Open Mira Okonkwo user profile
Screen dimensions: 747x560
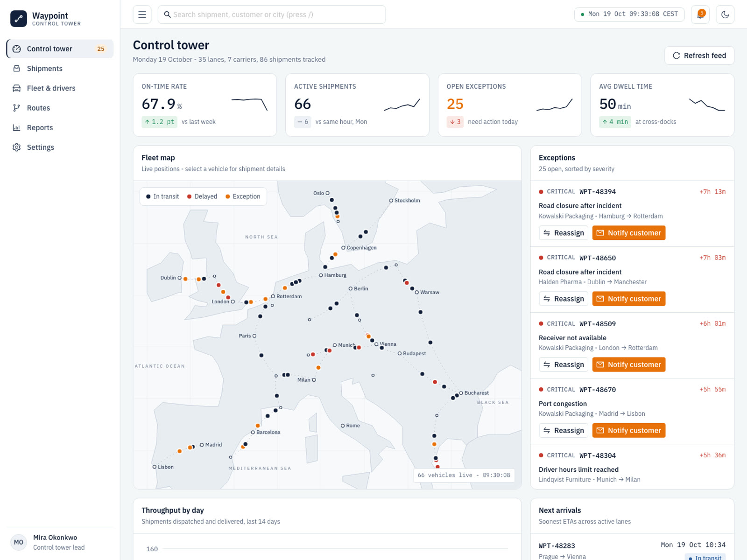[x=60, y=542]
